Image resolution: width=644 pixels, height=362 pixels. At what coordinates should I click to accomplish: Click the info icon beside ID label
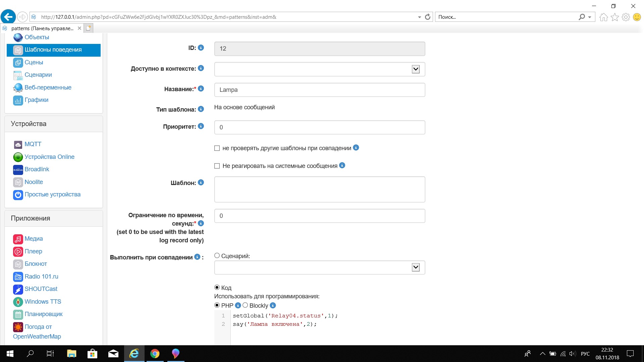tap(201, 48)
